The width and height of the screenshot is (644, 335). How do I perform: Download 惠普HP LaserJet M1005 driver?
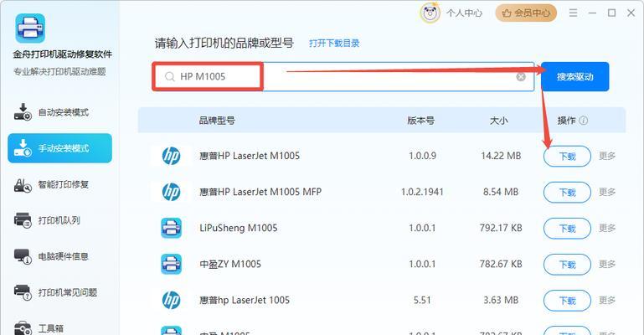coord(567,157)
